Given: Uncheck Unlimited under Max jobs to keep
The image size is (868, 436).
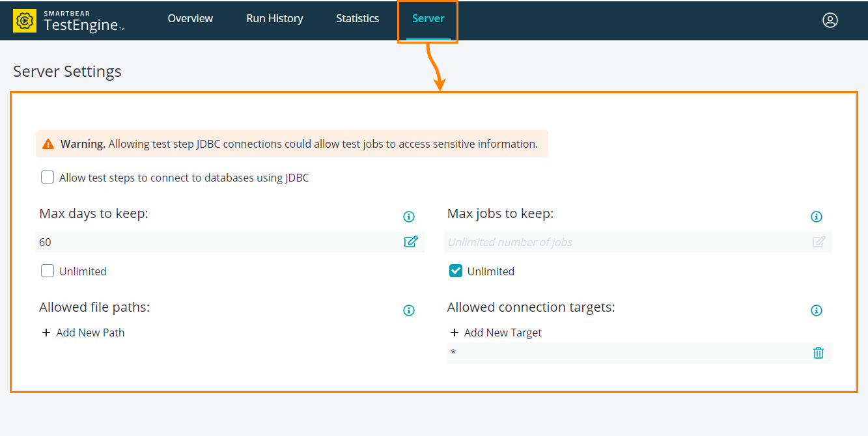Looking at the screenshot, I should [x=455, y=270].
